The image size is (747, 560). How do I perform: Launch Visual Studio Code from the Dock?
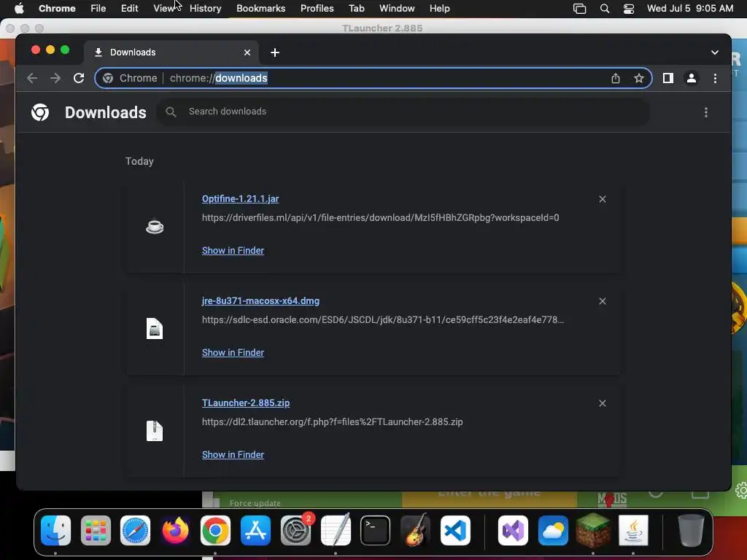point(455,530)
